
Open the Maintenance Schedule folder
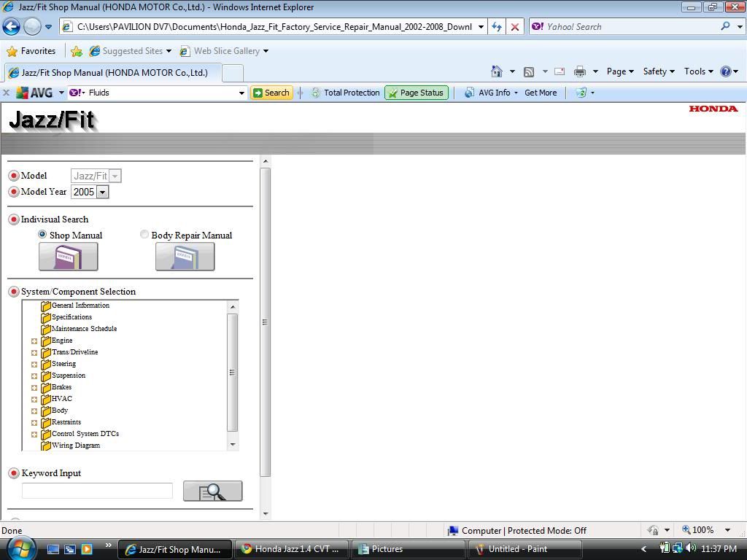click(x=79, y=329)
